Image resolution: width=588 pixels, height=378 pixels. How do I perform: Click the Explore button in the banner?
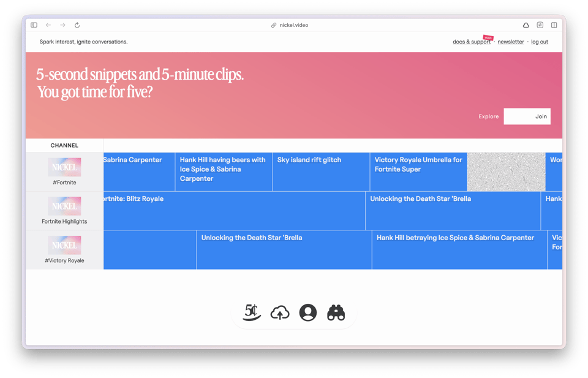click(488, 116)
